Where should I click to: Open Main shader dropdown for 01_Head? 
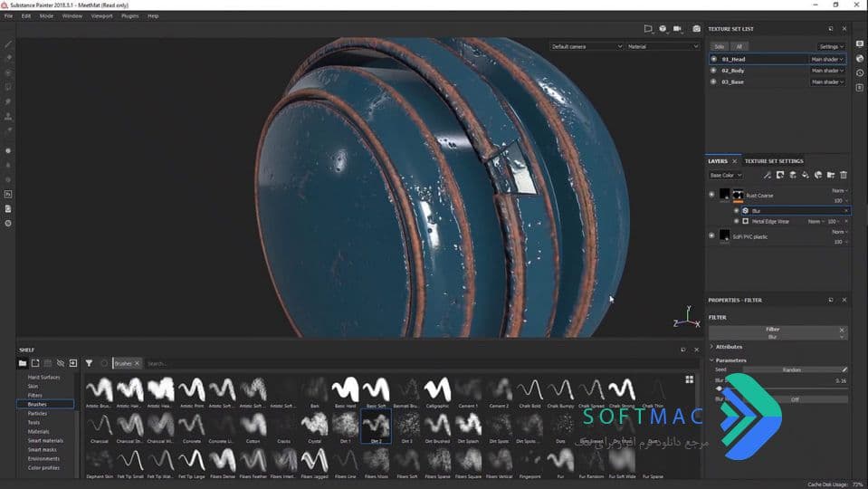tap(827, 59)
